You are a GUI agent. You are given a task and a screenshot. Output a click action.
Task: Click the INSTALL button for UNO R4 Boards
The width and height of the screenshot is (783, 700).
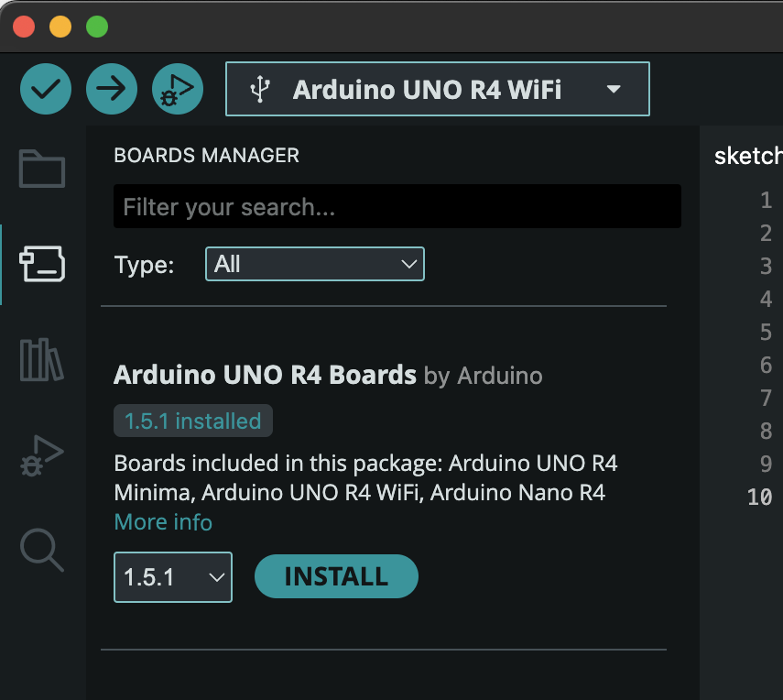[336, 576]
